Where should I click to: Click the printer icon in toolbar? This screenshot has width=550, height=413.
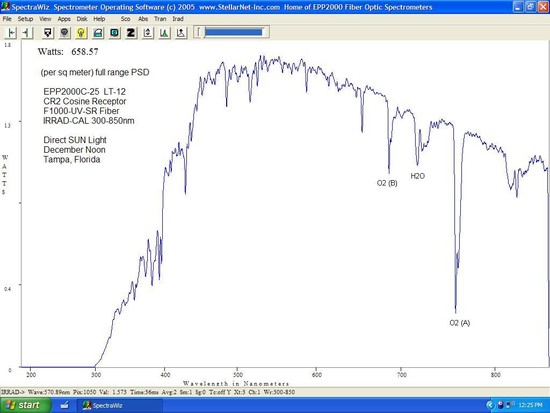(x=98, y=33)
